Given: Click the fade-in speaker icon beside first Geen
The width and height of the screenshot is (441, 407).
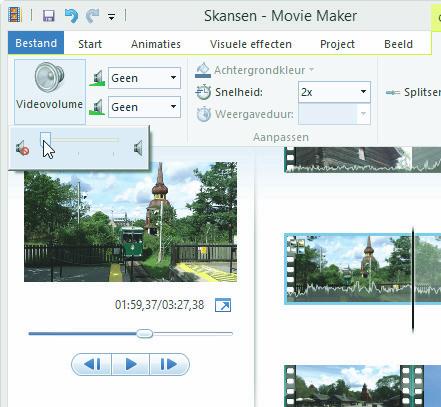Looking at the screenshot, I should [x=97, y=78].
